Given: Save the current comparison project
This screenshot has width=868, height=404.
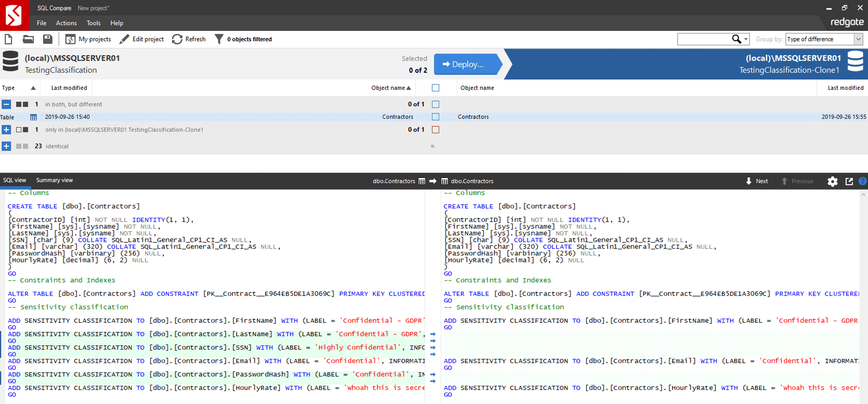Looking at the screenshot, I should pos(47,39).
